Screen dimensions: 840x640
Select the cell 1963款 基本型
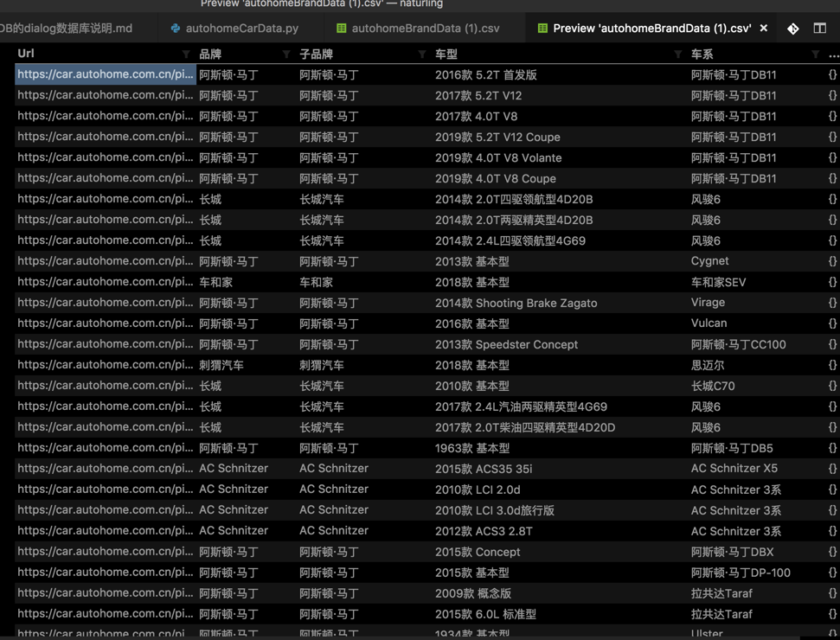tap(472, 448)
